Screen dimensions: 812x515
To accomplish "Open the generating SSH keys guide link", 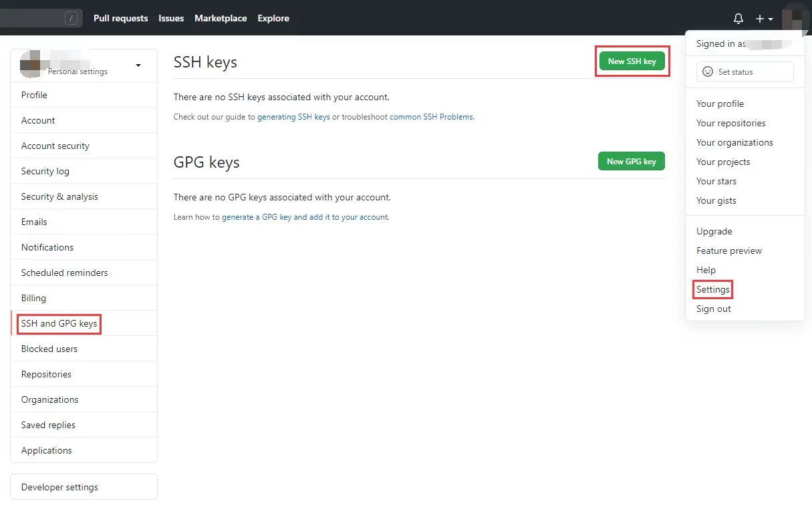I will [293, 117].
